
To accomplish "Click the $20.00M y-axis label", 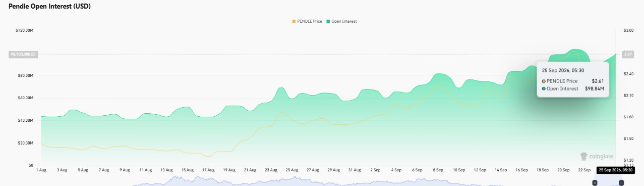I will (25, 143).
